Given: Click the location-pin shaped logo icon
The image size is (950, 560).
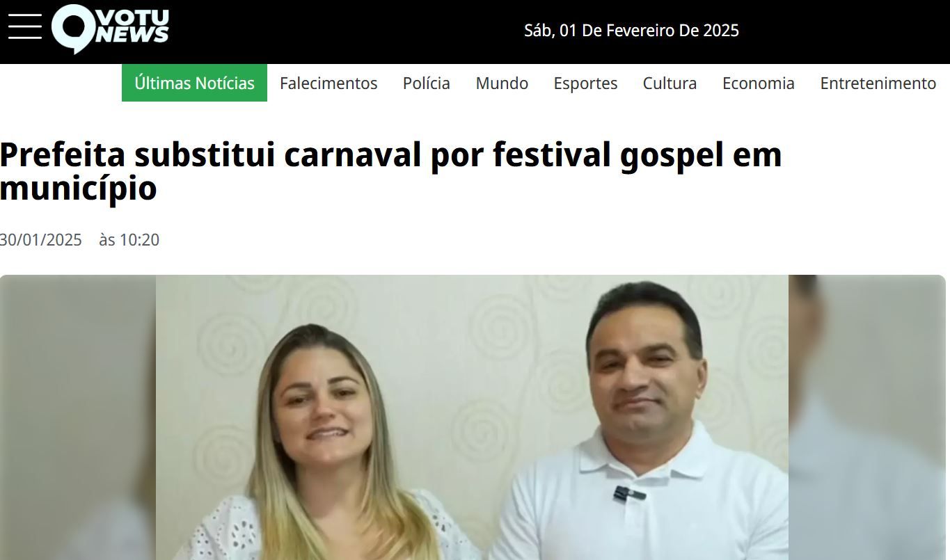Looking at the screenshot, I should [x=73, y=29].
